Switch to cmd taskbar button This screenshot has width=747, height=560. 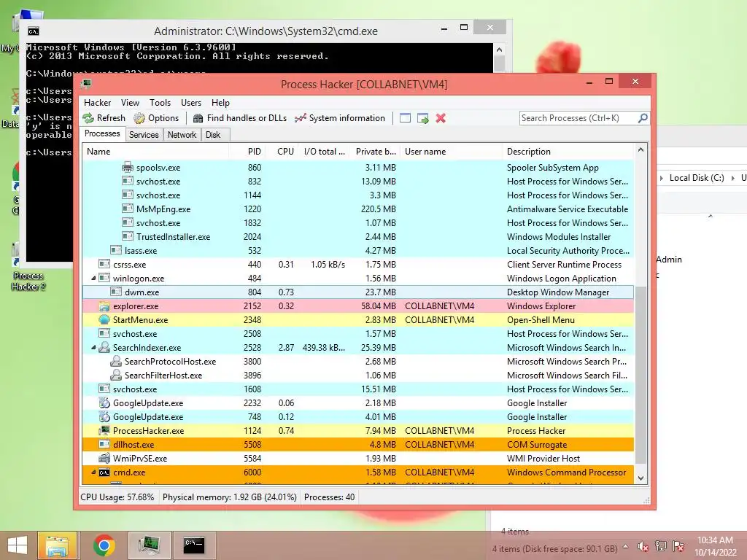point(194,545)
